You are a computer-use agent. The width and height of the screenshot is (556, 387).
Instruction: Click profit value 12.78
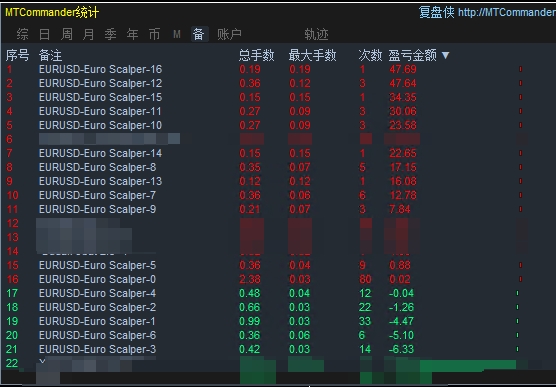click(x=403, y=195)
